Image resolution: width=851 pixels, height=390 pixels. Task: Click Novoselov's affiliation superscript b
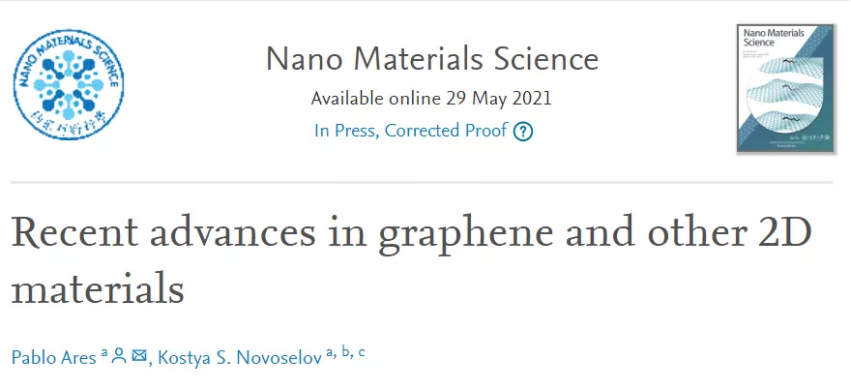click(x=345, y=352)
